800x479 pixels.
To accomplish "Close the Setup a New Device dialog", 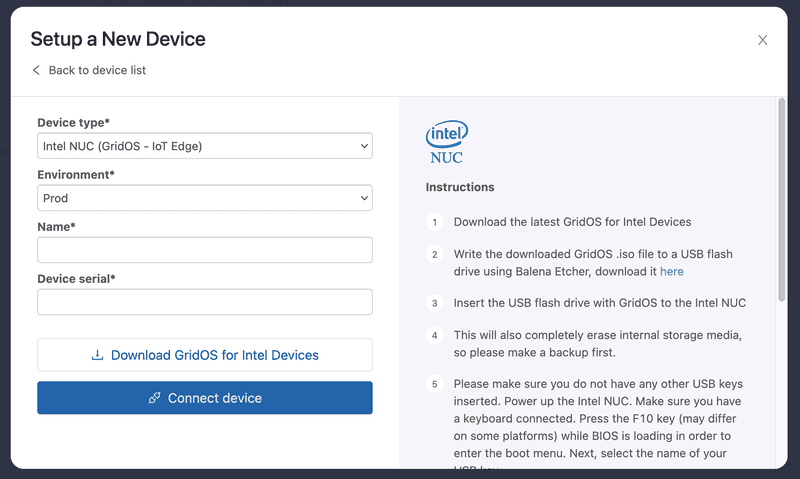I will (x=762, y=40).
